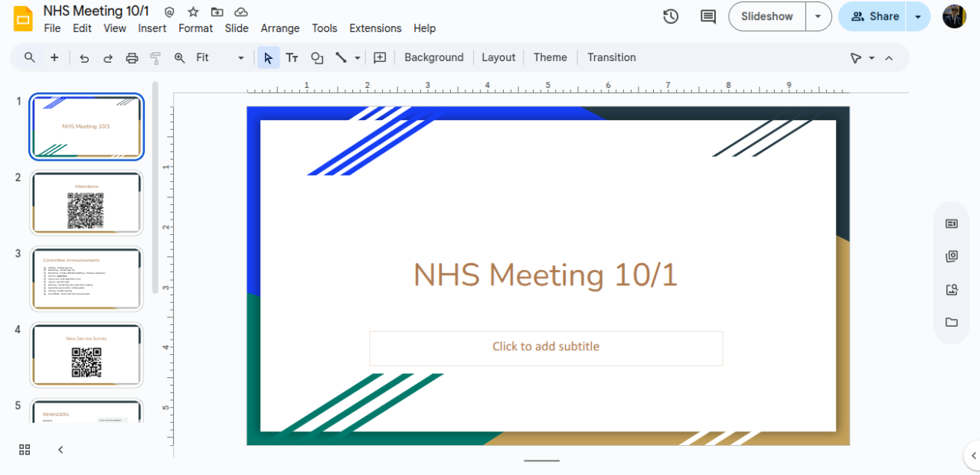Open the templates side panel icon

point(952,256)
